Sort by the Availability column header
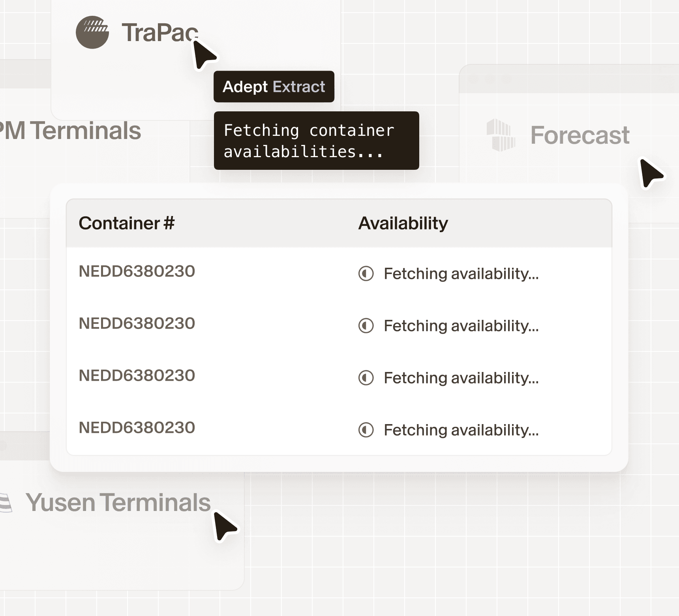This screenshot has width=679, height=616. [x=402, y=222]
